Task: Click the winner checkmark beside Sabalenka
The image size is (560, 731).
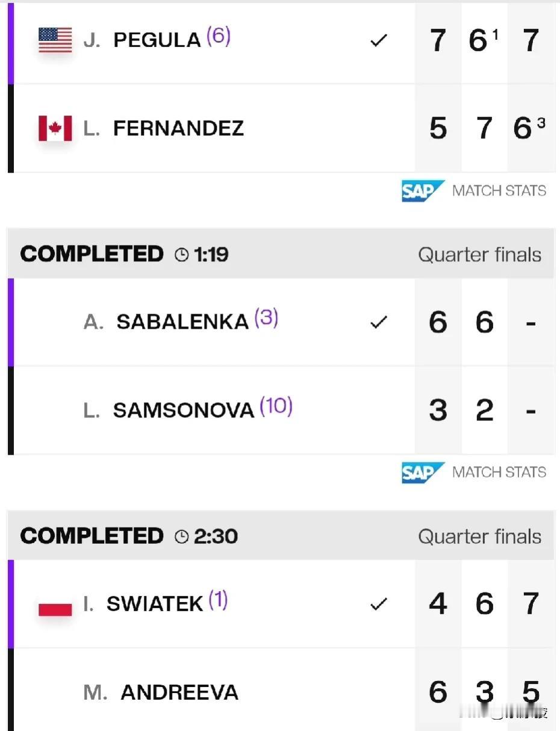Action: (x=378, y=323)
